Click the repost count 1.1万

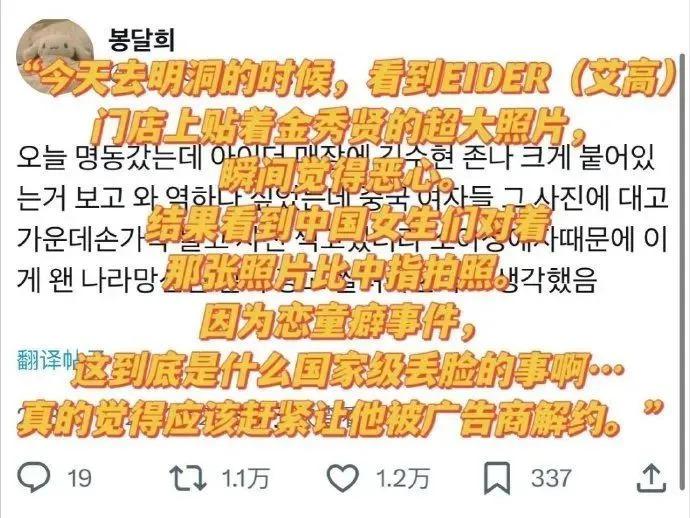click(245, 478)
